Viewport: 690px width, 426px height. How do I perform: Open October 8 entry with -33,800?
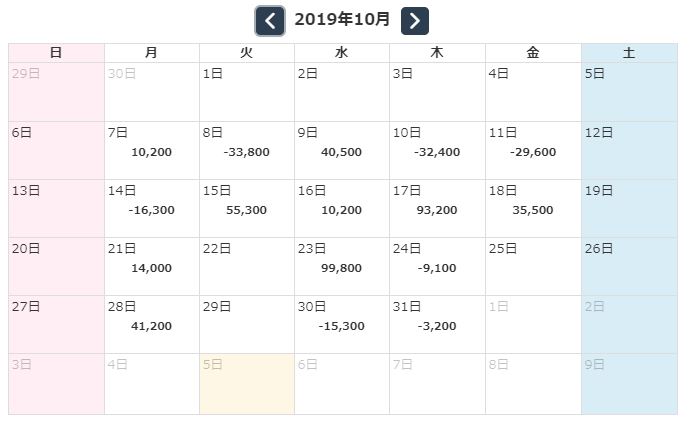click(x=247, y=151)
